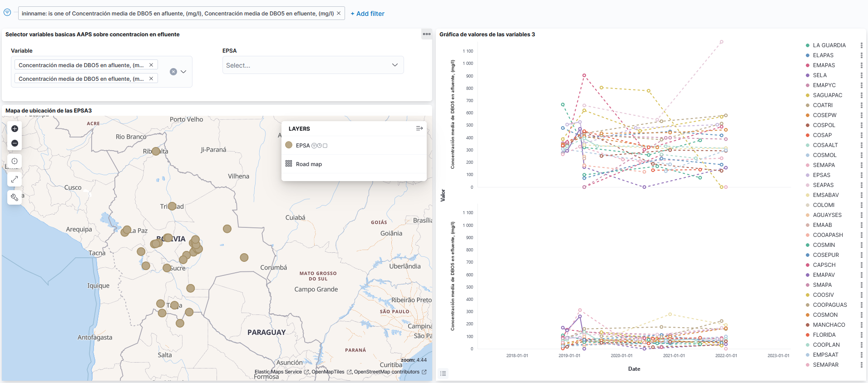868x383 pixels.
Task: Expand the Variable dropdown
Action: tap(183, 72)
